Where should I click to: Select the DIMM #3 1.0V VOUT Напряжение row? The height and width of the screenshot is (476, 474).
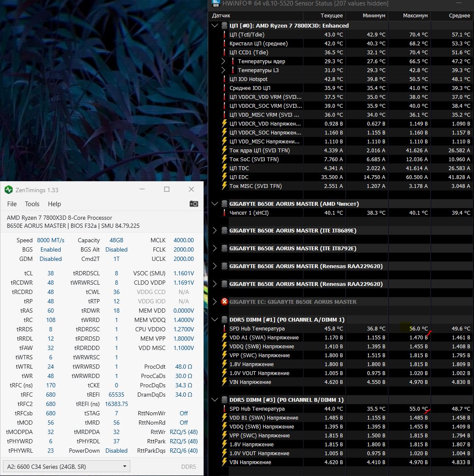(341, 453)
